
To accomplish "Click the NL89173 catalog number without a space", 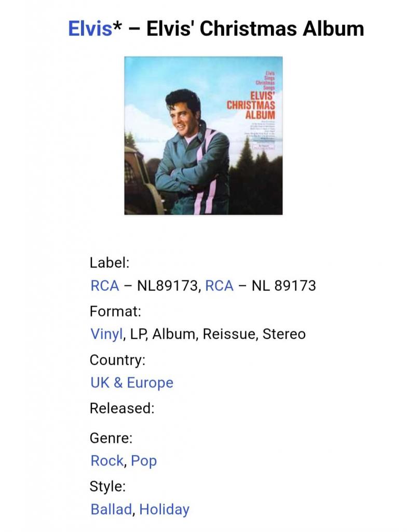I will click(x=167, y=286).
